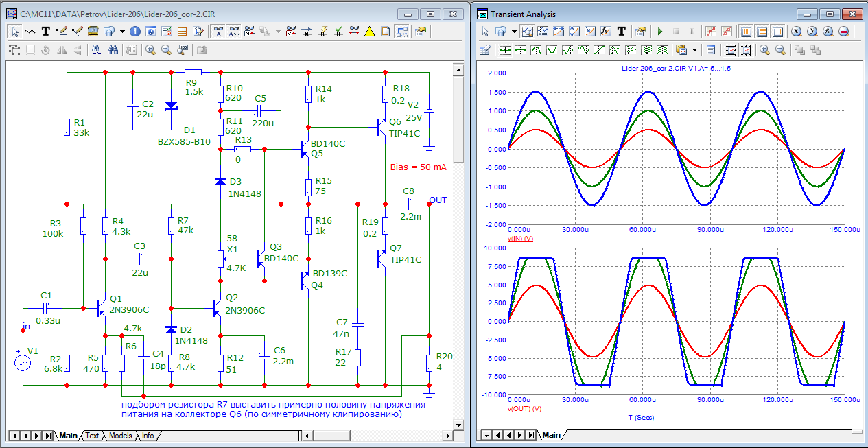Zoom in on the schematic

point(150,49)
